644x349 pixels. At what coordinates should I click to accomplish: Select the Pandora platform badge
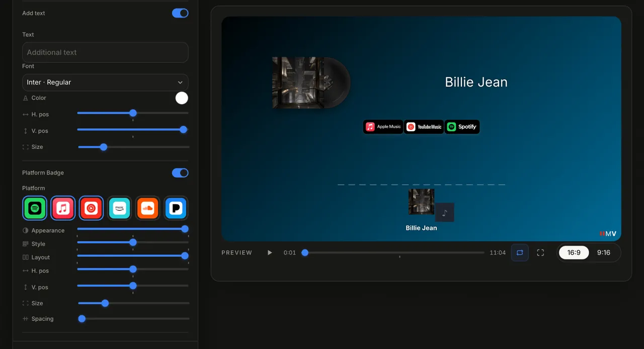click(x=176, y=208)
